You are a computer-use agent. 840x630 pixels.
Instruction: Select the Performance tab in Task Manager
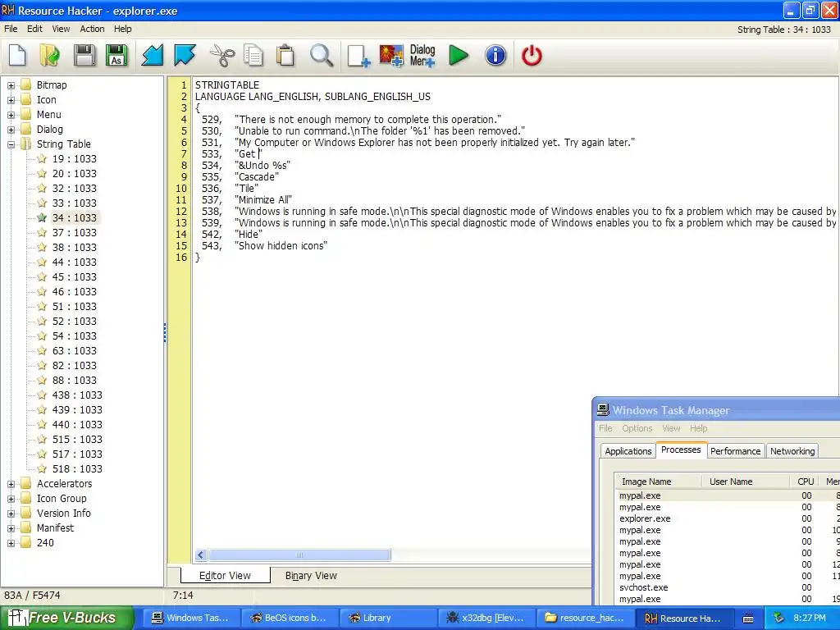735,451
